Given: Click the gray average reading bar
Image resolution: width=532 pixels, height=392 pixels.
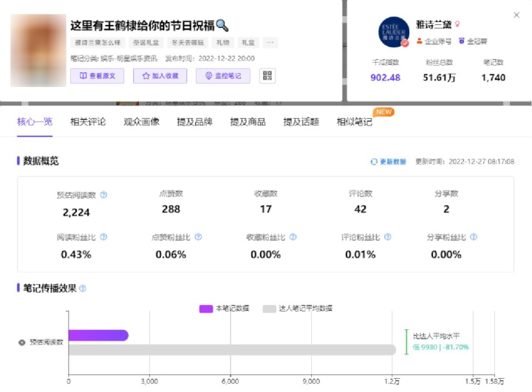Looking at the screenshot, I should click(232, 350).
